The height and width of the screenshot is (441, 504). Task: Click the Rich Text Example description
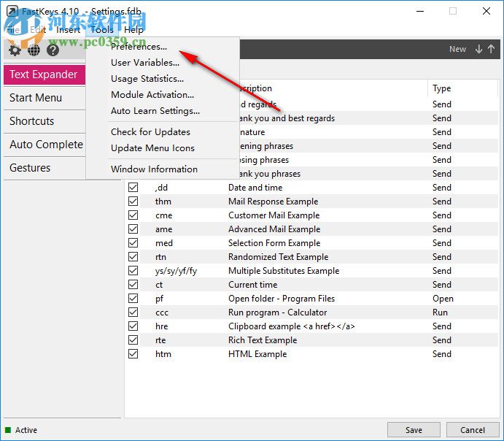[x=263, y=340]
